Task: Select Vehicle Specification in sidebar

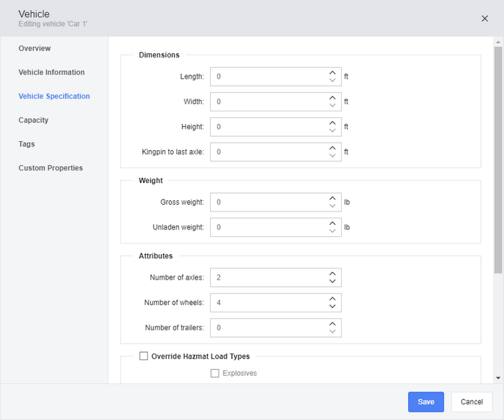Action: [54, 96]
